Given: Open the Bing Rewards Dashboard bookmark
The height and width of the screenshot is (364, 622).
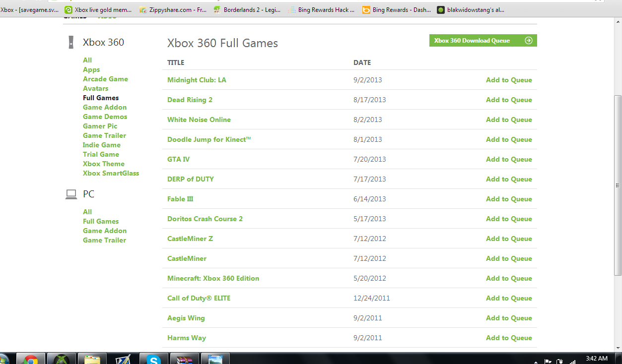Looking at the screenshot, I should pos(396,9).
